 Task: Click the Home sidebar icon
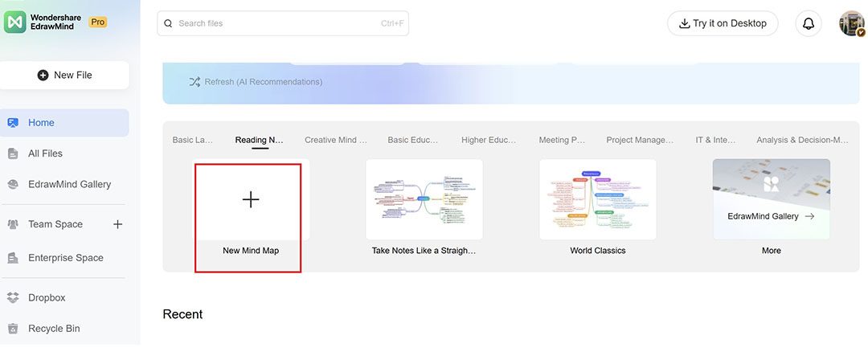[14, 123]
